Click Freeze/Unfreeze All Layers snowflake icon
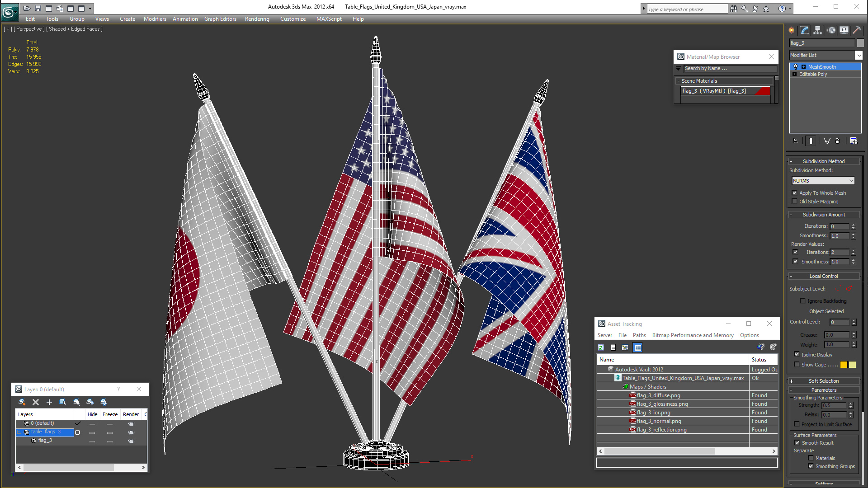This screenshot has height=488, width=868. (x=104, y=402)
